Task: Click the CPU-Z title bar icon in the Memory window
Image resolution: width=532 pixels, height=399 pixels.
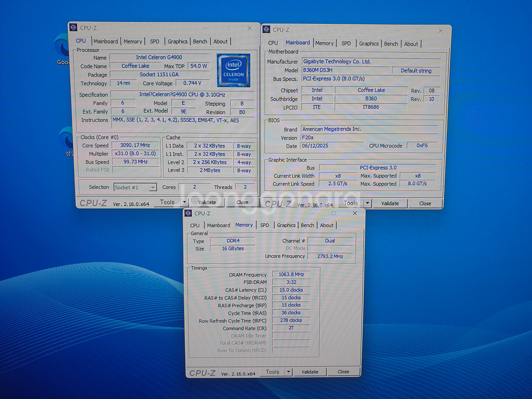Action: click(x=188, y=213)
